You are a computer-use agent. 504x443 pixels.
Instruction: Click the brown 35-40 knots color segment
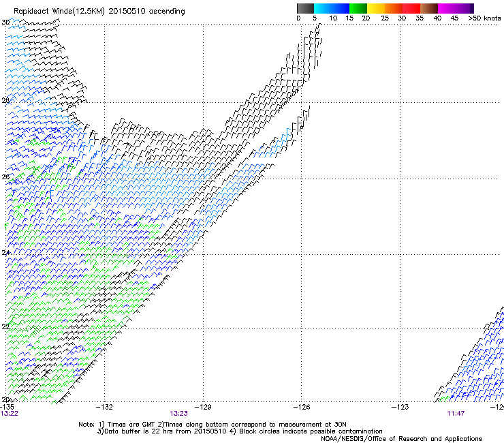[429, 8]
